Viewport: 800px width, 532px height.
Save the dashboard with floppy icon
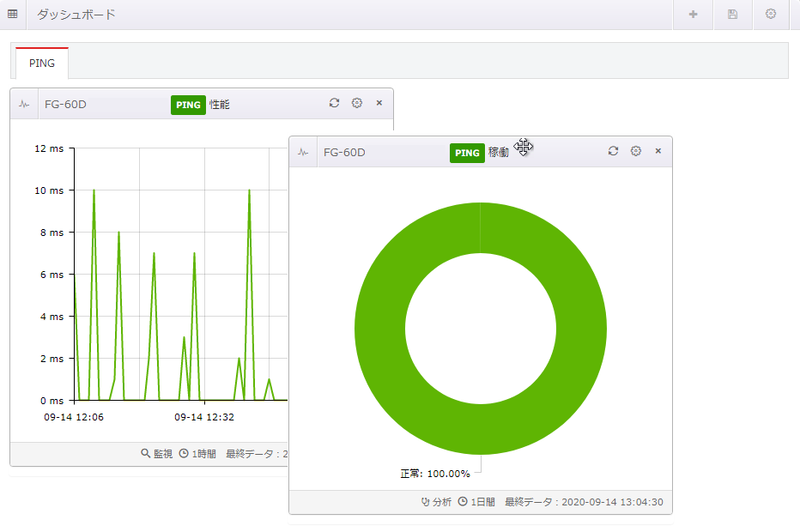[733, 15]
